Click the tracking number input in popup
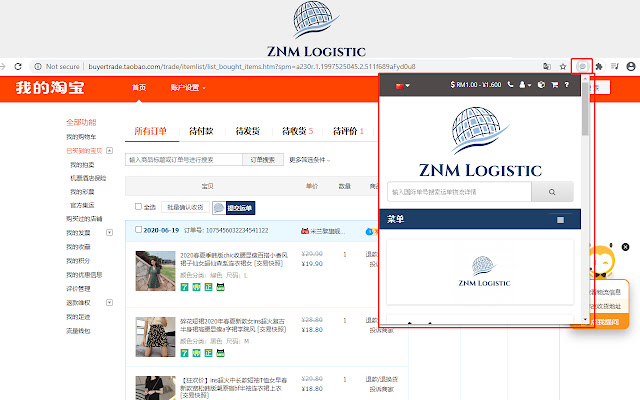This screenshot has height=400, width=640. pyautogui.click(x=459, y=192)
